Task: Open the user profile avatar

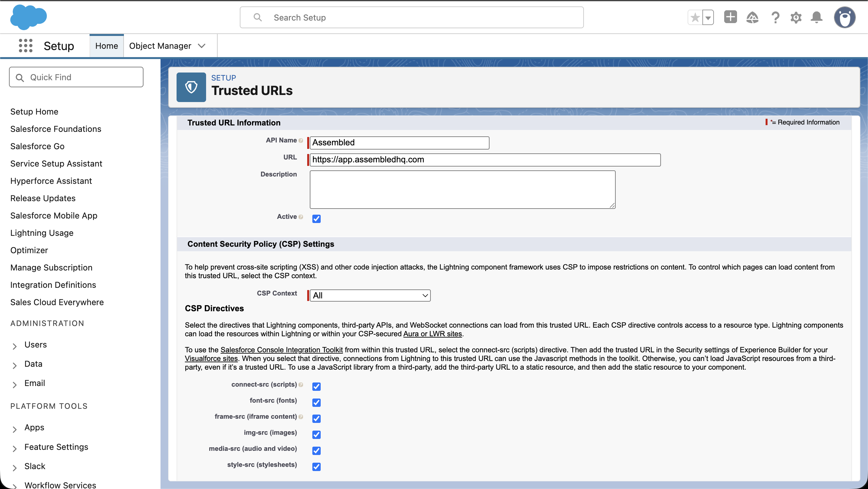Action: coord(845,17)
